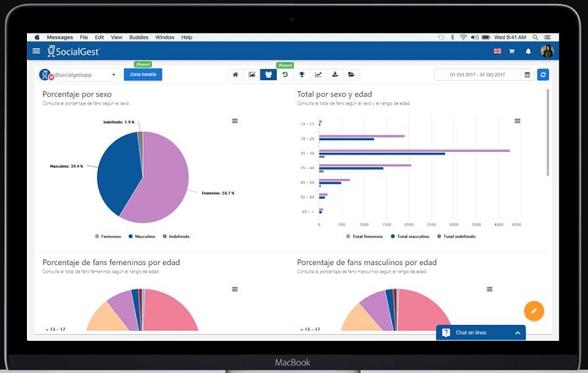Open the history report icon
Image resolution: width=588 pixels, height=373 pixels.
coord(285,74)
